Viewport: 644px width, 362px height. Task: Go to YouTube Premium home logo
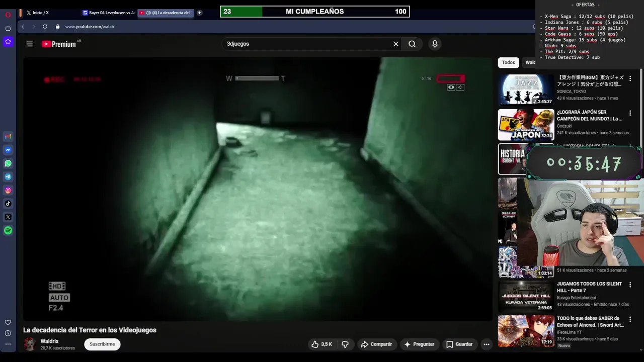click(58, 44)
